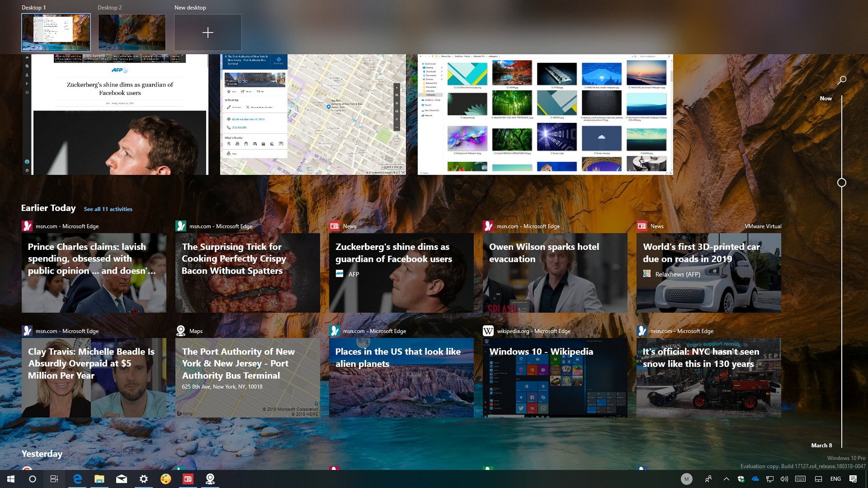Click the Search icon in taskbar
This screenshot has height=488, width=868.
coord(32,479)
